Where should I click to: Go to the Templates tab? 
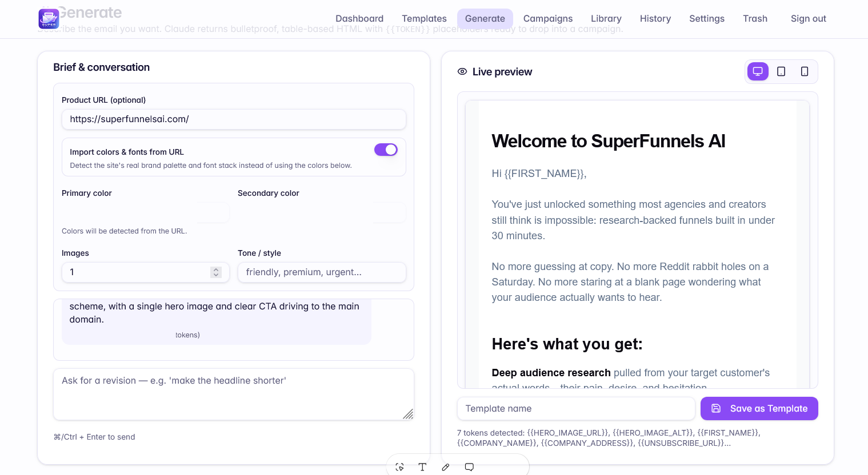[x=424, y=19]
